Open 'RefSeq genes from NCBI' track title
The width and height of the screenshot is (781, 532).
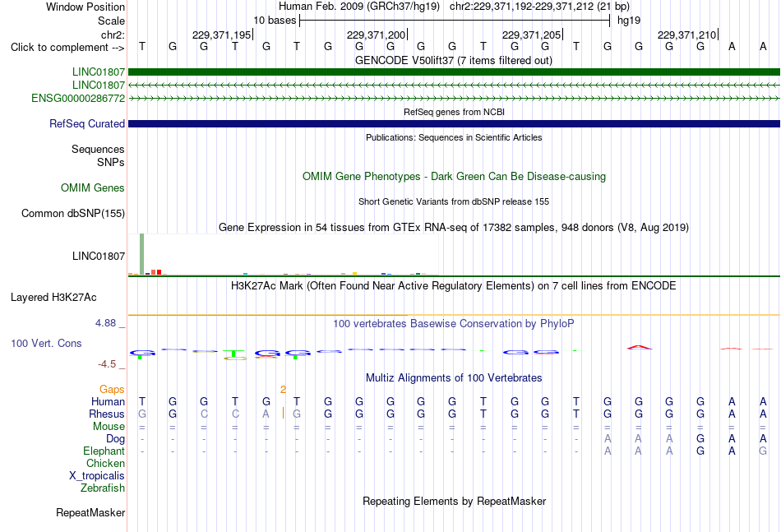454,112
